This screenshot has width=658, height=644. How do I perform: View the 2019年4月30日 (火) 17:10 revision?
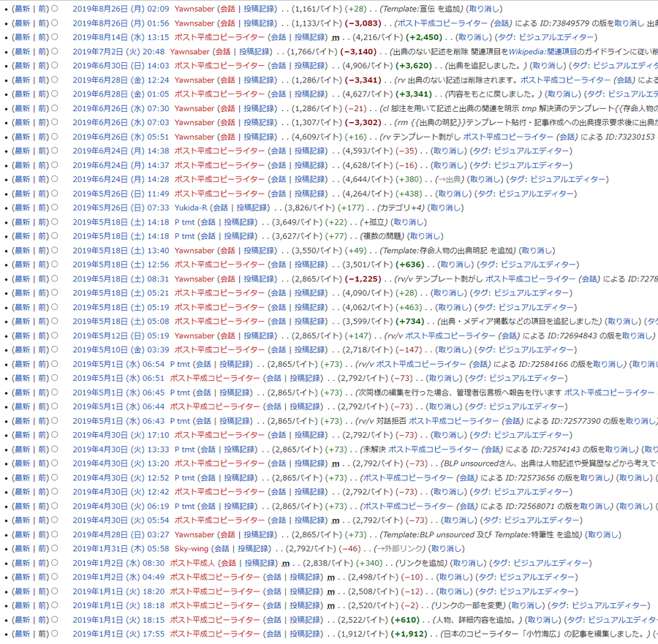(x=121, y=435)
